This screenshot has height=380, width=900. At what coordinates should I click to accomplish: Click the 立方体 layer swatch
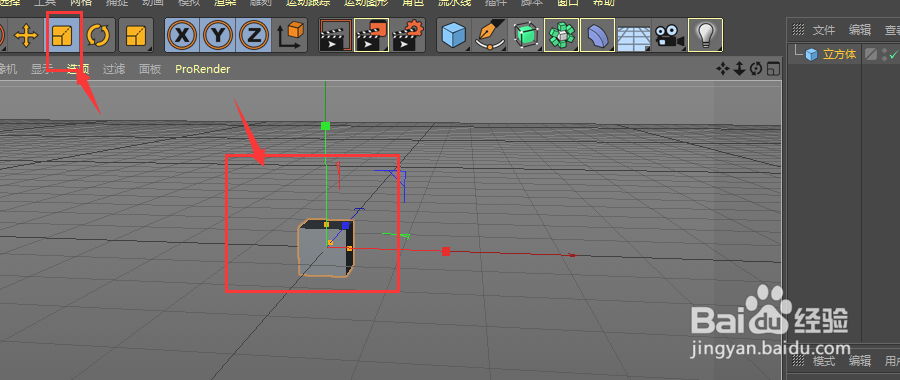[x=871, y=55]
